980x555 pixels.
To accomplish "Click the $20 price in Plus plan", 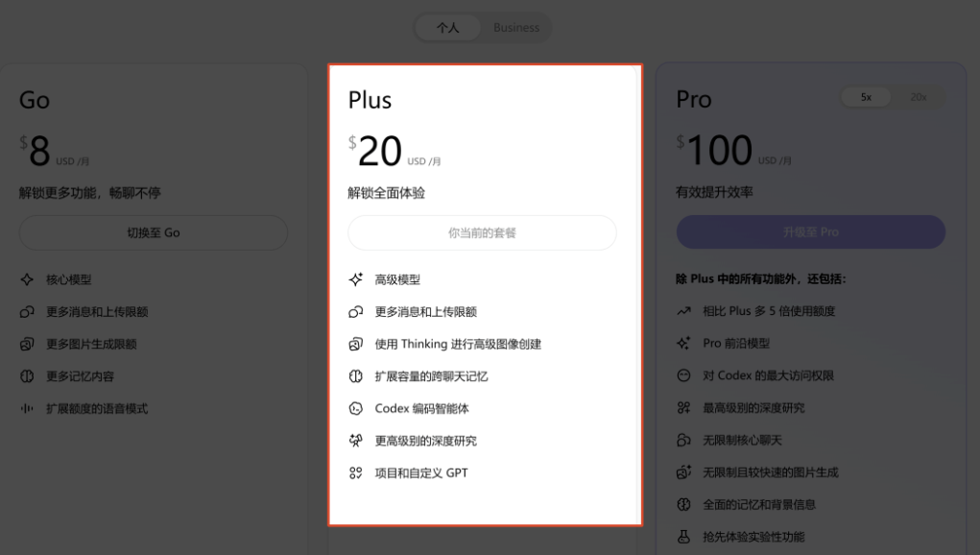I will click(x=375, y=151).
